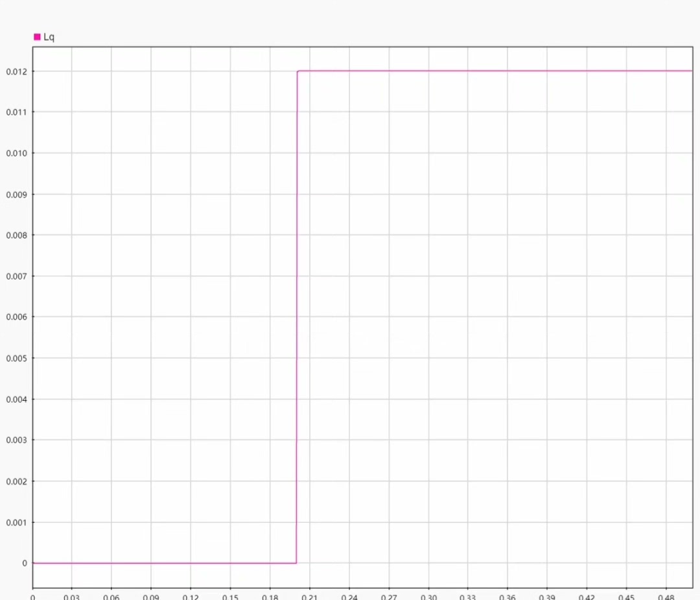Viewport: 700px width, 600px height.
Task: Click y-axis value 0.011
Action: (x=16, y=112)
